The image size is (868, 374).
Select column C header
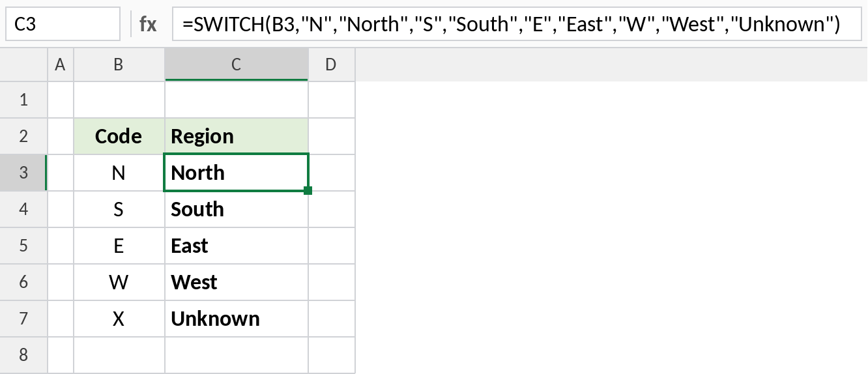click(236, 65)
